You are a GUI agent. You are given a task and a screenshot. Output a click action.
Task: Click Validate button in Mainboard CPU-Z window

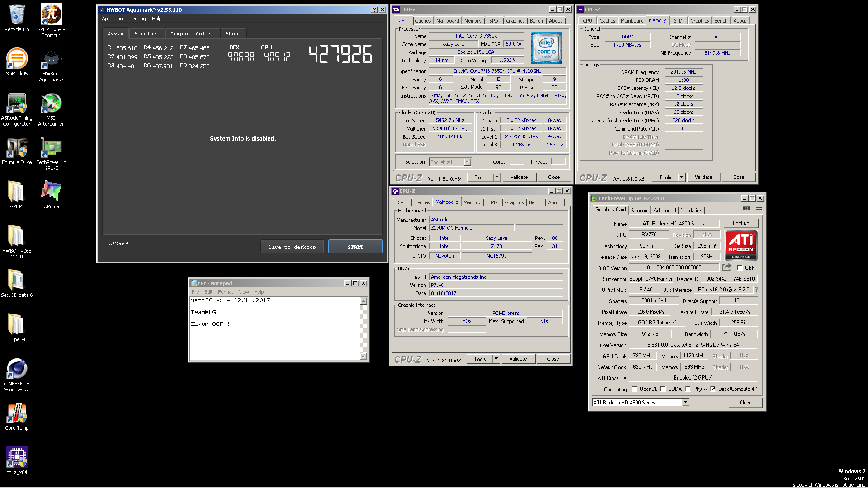[518, 359]
